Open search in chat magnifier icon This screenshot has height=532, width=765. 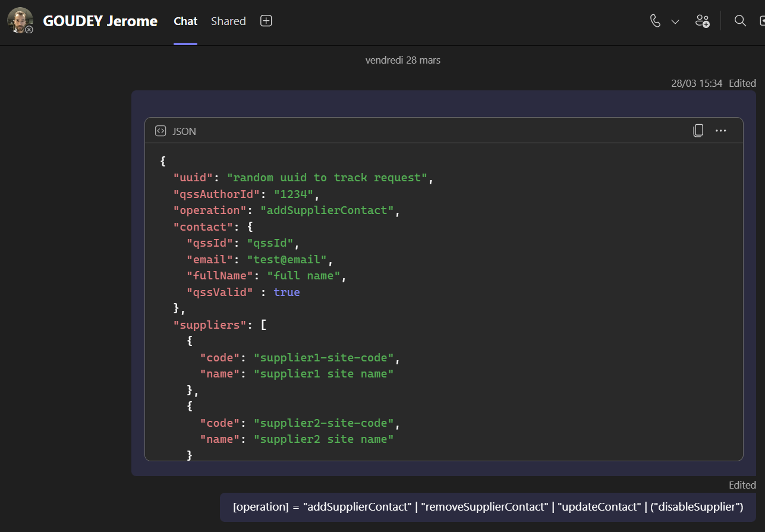740,21
